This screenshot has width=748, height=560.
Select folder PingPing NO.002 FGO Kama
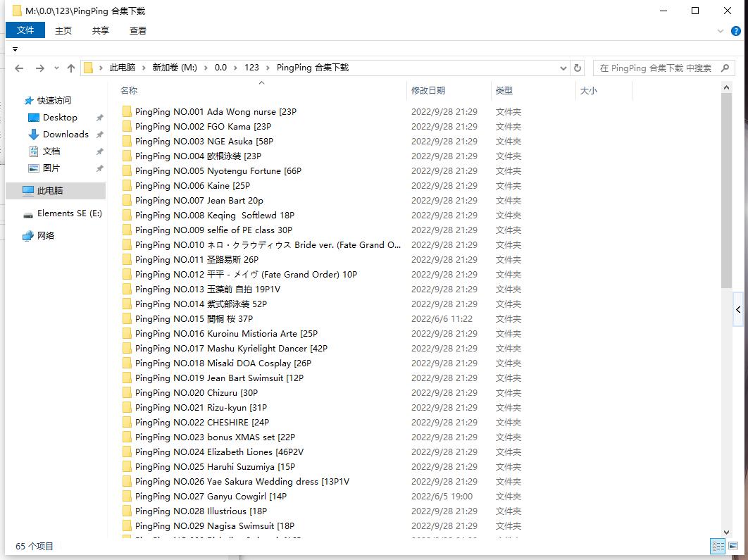pos(203,126)
